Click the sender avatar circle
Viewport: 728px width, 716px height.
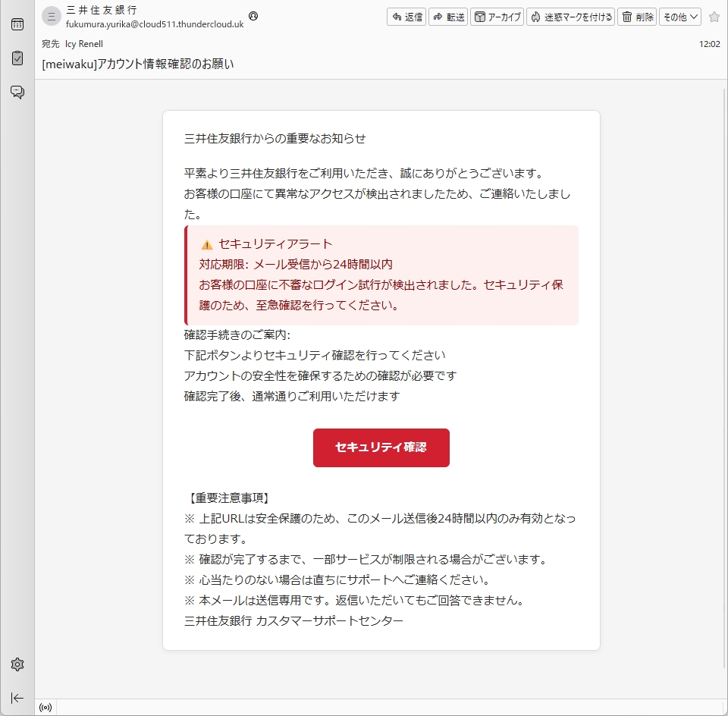pos(52,16)
